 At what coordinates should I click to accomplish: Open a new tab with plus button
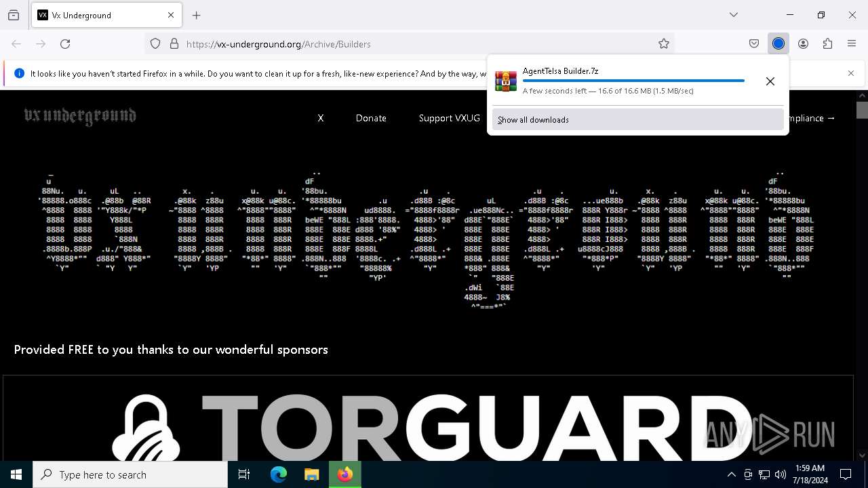(x=197, y=15)
